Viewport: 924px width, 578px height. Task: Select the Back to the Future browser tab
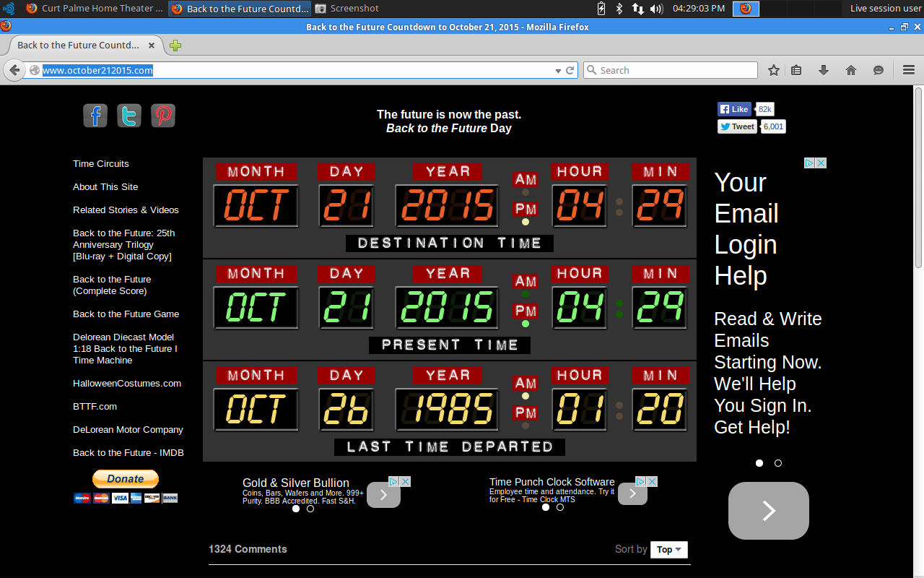(86, 46)
